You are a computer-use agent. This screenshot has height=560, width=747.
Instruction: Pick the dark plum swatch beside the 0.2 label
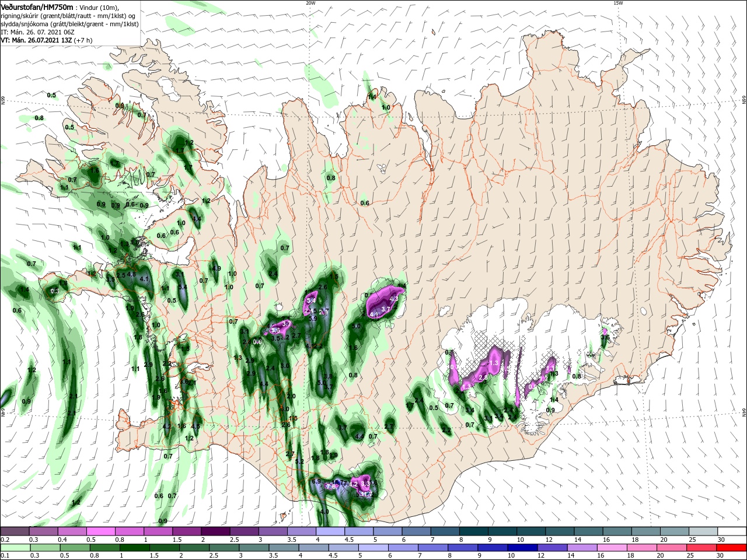(15, 531)
